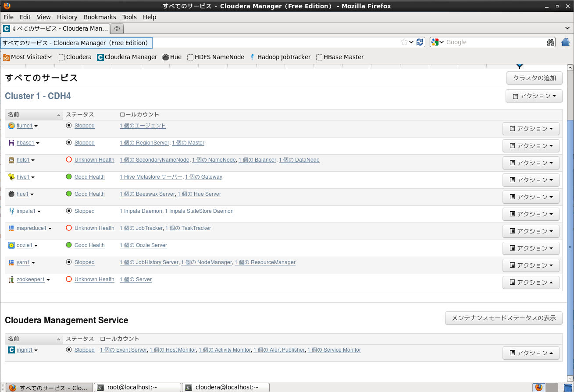Click the hdfs1 service icon
574x392 pixels.
pyautogui.click(x=11, y=160)
